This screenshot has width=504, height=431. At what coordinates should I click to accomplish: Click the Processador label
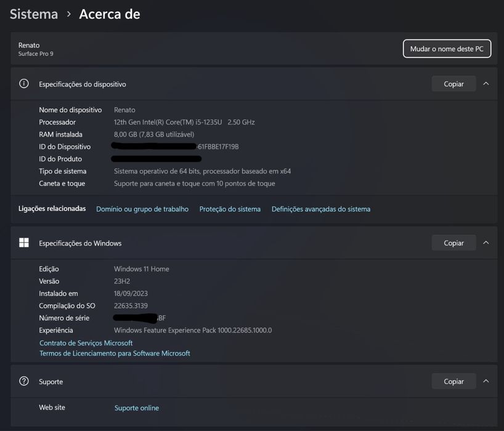pyautogui.click(x=57, y=122)
